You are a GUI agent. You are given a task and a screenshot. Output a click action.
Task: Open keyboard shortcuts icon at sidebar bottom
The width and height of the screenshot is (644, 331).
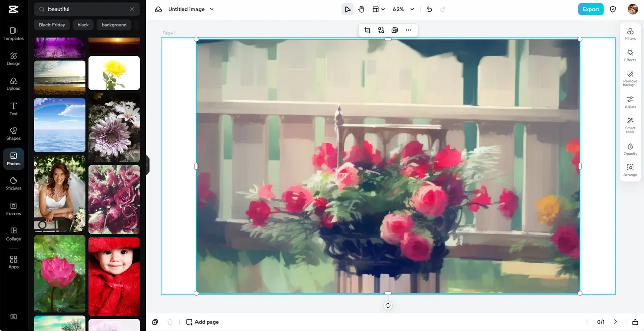point(13,317)
